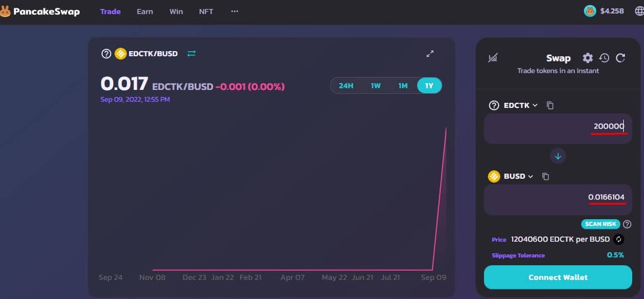Viewport: 644px width, 299px height.
Task: Open the NFT menu
Action: point(206,11)
